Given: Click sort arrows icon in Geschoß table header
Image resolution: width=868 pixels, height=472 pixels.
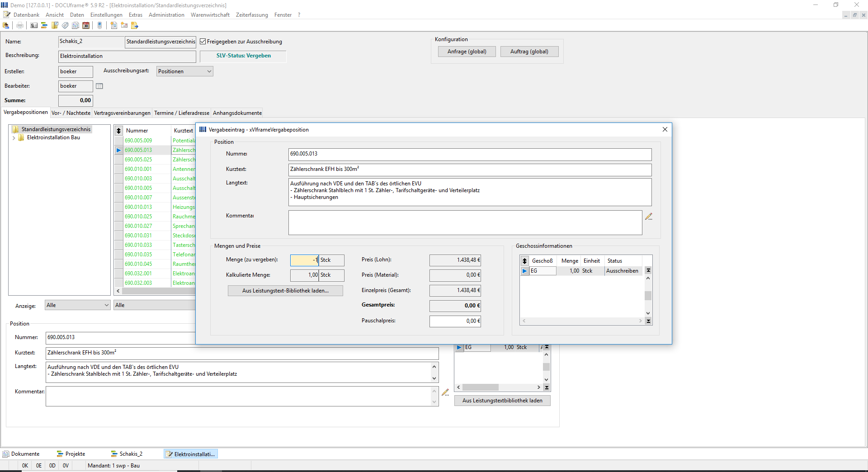Looking at the screenshot, I should pyautogui.click(x=525, y=261).
